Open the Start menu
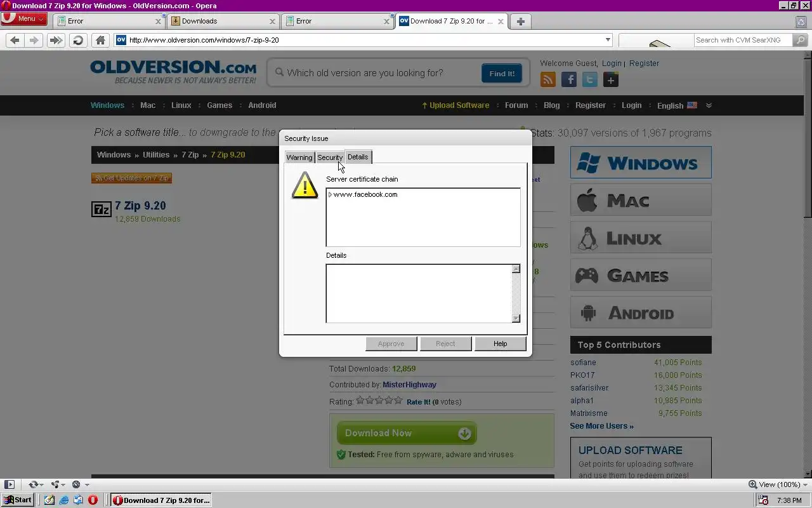Screen dimensions: 812x508 [x=18, y=500]
